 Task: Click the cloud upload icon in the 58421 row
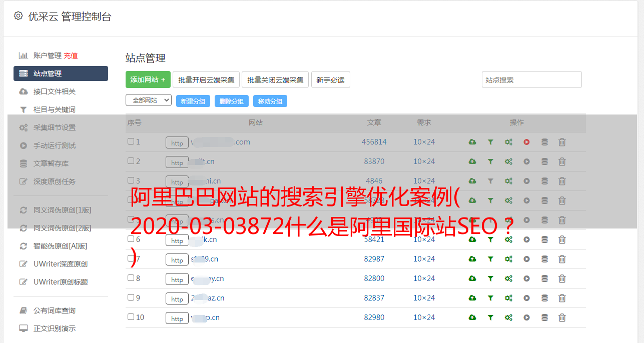click(x=472, y=239)
